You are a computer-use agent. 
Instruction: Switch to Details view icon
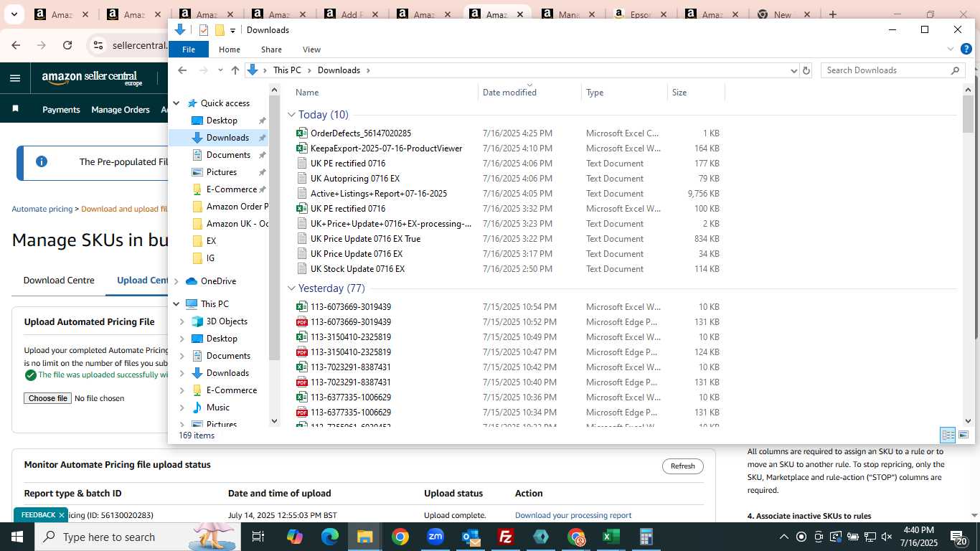(x=948, y=435)
